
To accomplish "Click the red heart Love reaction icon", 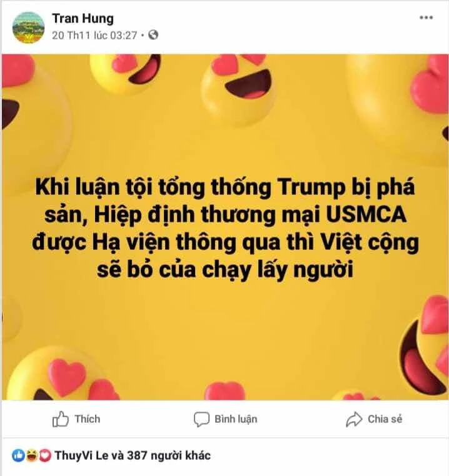I will (44, 455).
